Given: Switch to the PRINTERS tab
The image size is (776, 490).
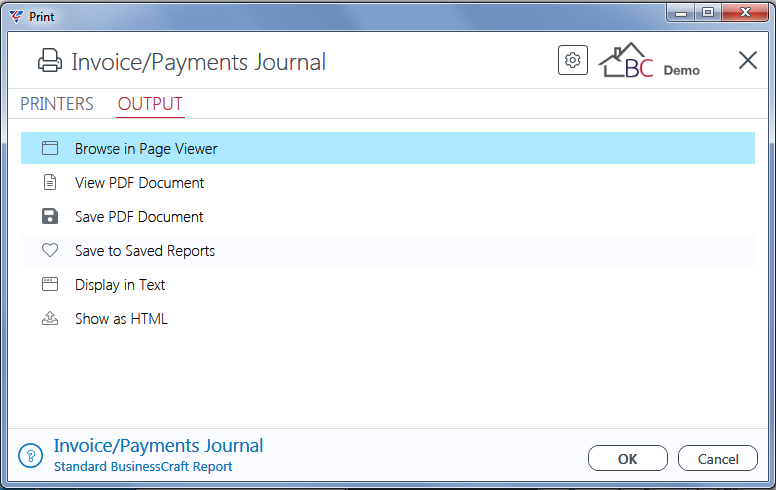Looking at the screenshot, I should (56, 104).
